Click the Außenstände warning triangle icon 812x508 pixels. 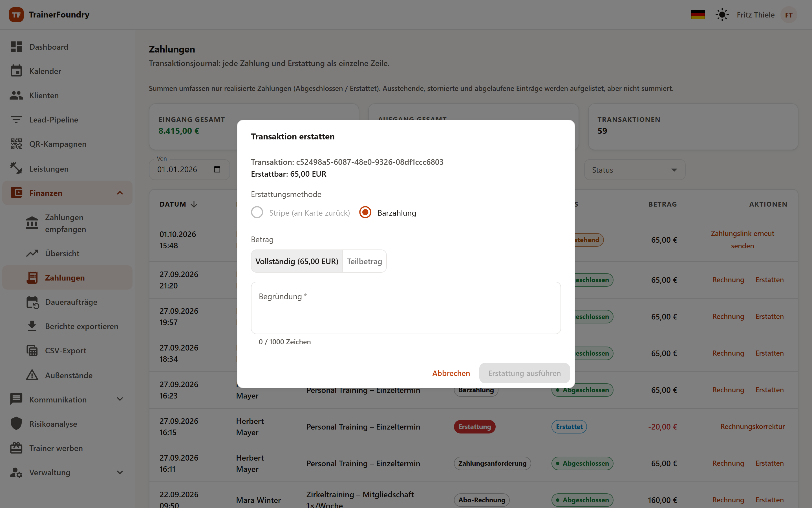32,375
